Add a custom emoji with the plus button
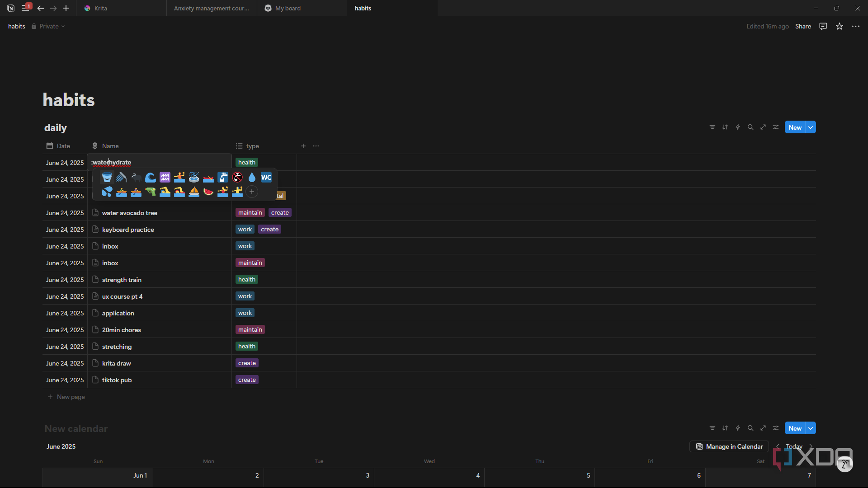Screen dimensions: 868x488 (252, 192)
